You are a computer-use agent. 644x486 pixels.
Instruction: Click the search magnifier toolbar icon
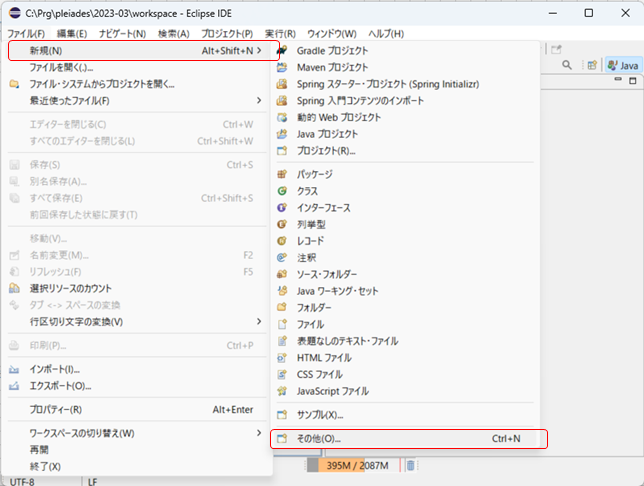point(567,65)
